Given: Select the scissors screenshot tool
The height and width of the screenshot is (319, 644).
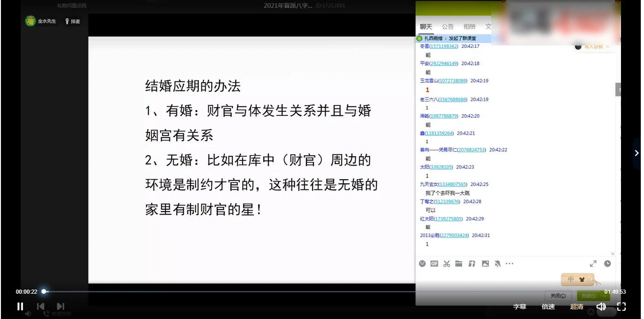Looking at the screenshot, I should coord(447,264).
